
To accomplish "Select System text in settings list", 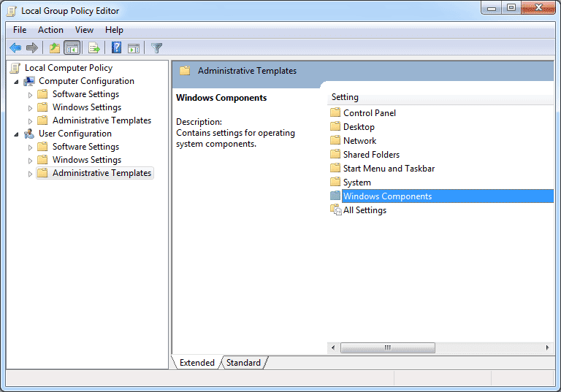I will tap(356, 182).
